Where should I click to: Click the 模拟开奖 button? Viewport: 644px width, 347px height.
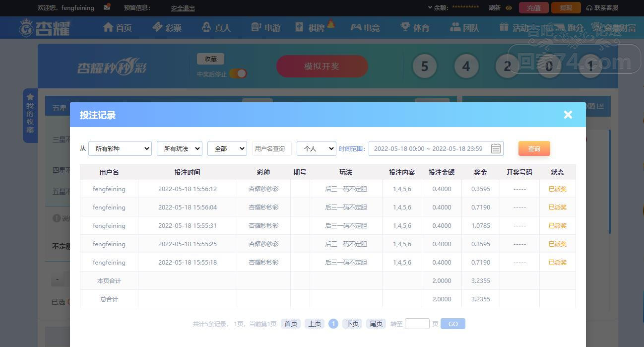(x=322, y=66)
